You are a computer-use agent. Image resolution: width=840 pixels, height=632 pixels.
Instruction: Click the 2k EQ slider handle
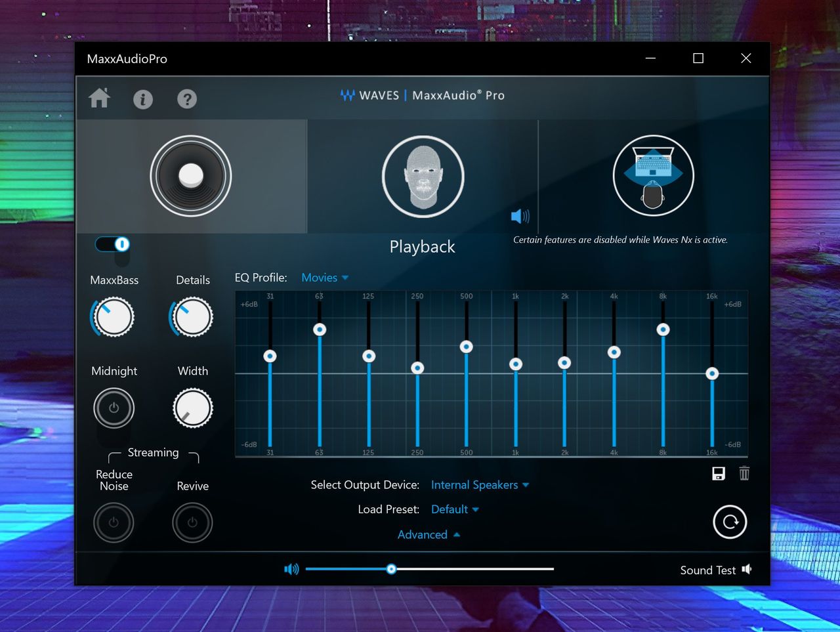(564, 363)
